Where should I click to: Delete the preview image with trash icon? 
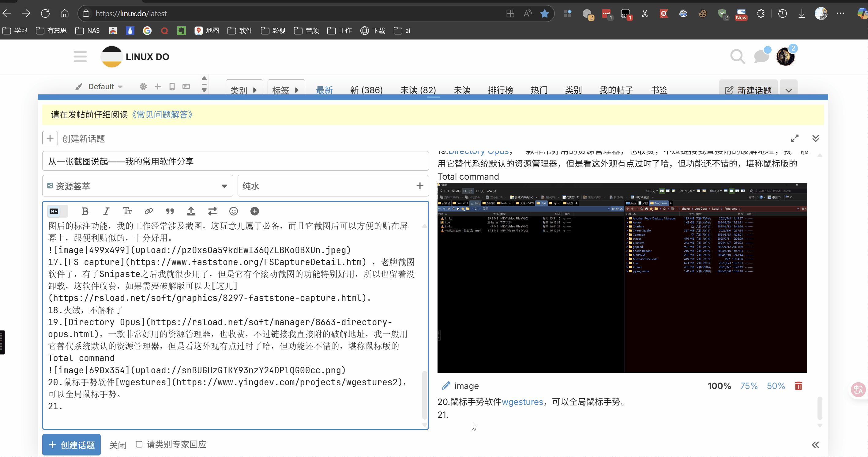coord(798,386)
